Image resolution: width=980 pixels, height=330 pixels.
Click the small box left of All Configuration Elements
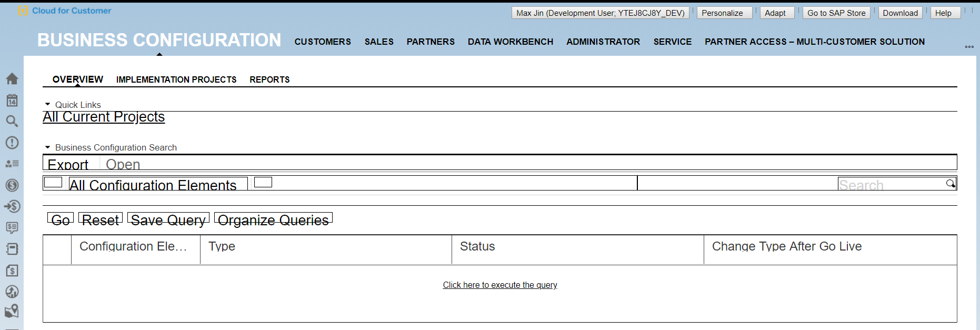[x=53, y=182]
